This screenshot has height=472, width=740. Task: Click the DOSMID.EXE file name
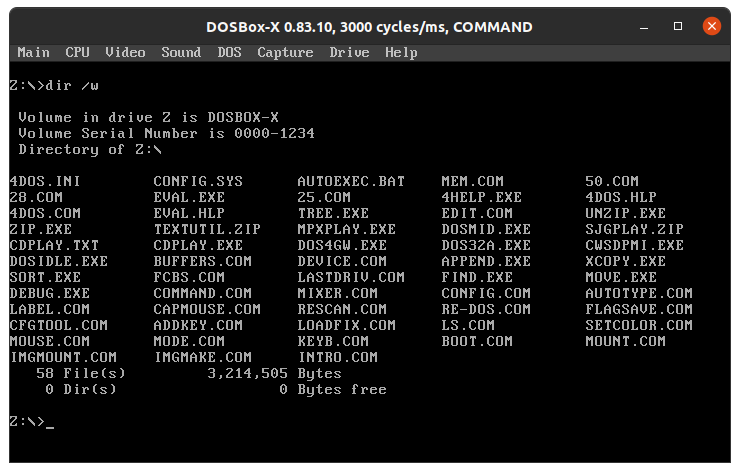[486, 229]
